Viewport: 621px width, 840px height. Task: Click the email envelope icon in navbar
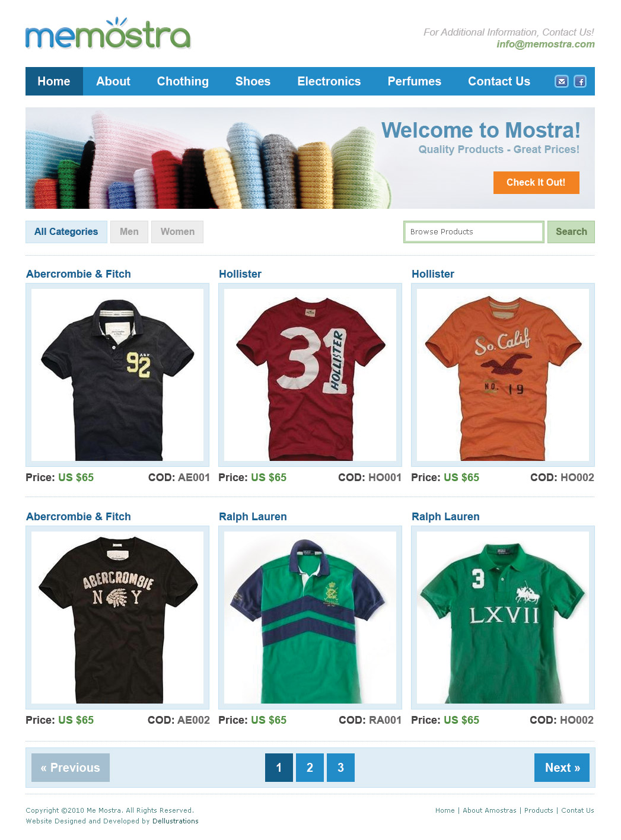tap(562, 81)
